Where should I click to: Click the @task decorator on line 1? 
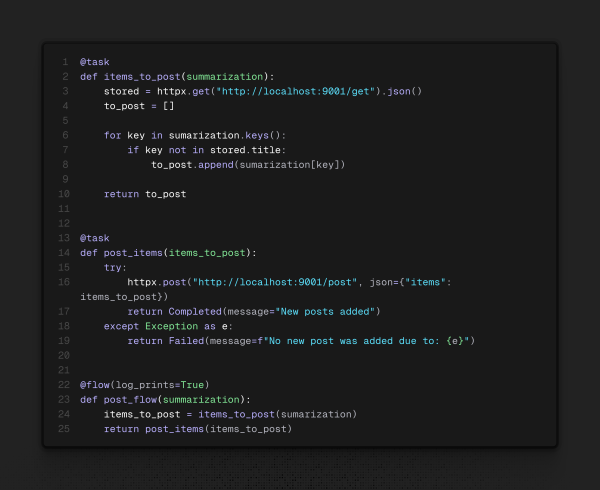(95, 62)
